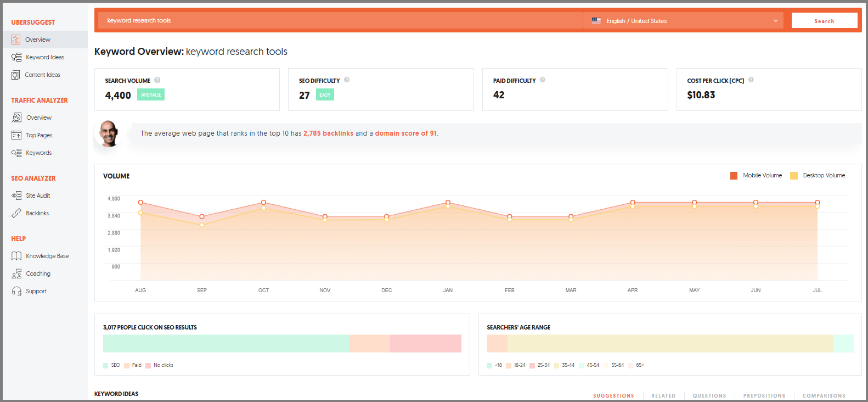Click the Traffic Analyzer Keywords icon
The height and width of the screenshot is (402, 868).
tap(16, 153)
